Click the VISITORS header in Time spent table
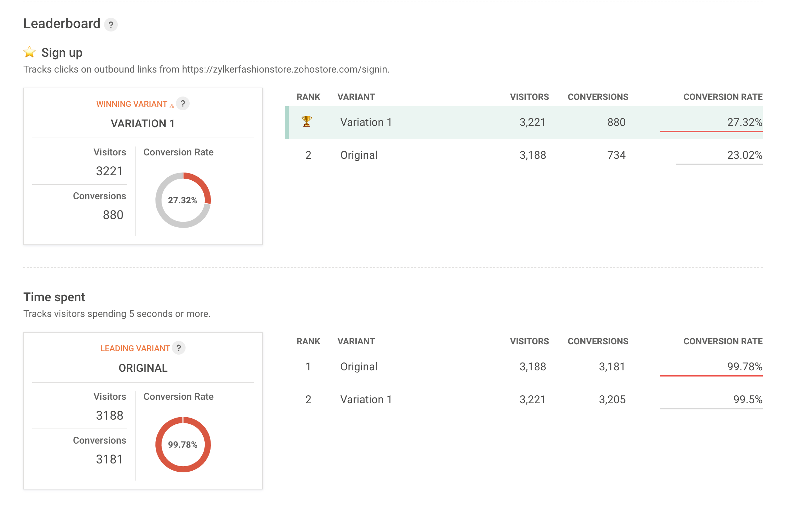Image resolution: width=812 pixels, height=510 pixels. pos(529,341)
